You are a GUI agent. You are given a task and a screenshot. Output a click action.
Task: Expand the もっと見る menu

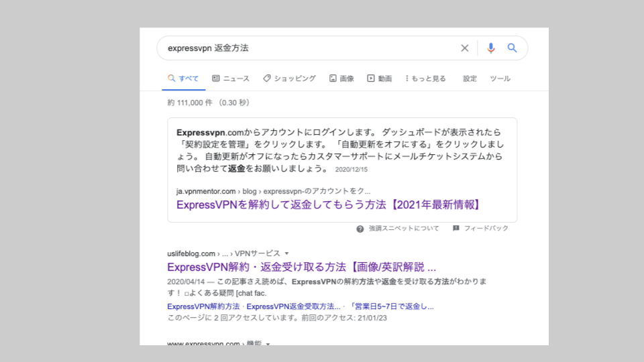(425, 78)
